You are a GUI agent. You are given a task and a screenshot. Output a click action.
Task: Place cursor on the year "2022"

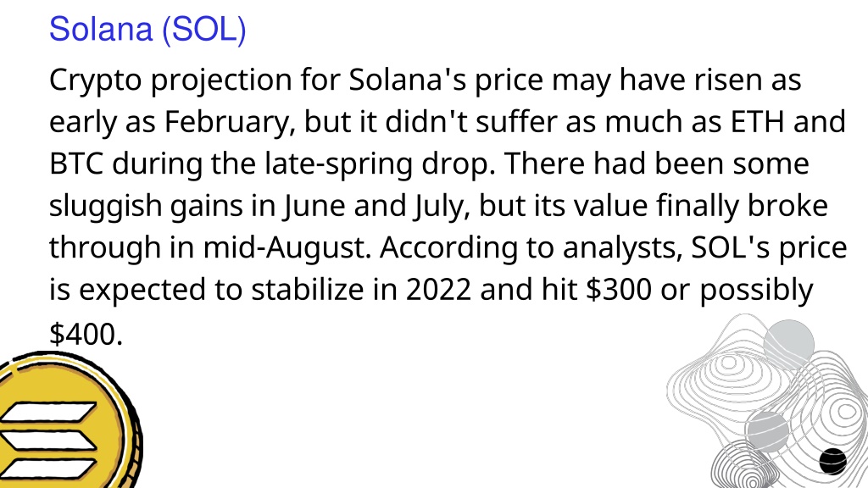point(438,290)
